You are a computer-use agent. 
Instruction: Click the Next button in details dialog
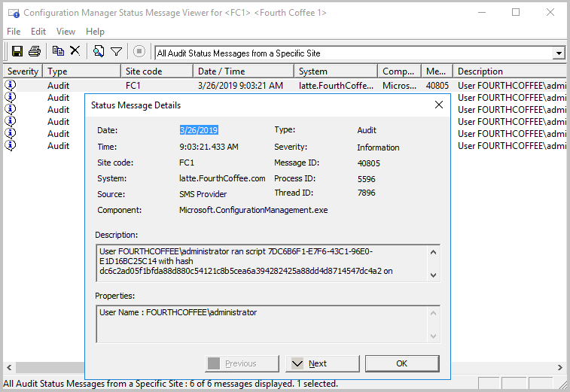tap(322, 363)
